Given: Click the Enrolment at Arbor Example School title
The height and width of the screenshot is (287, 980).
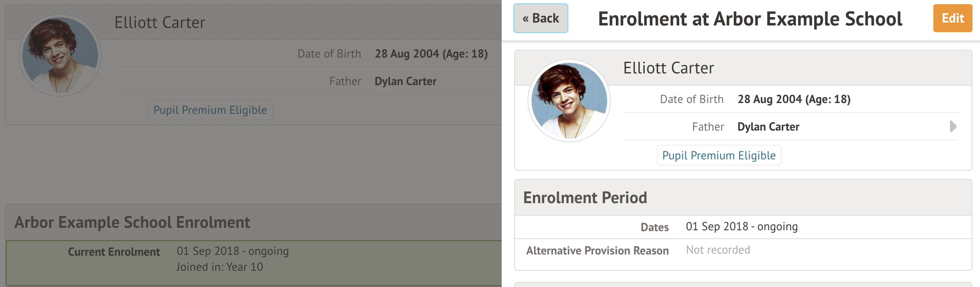Looking at the screenshot, I should tap(750, 19).
